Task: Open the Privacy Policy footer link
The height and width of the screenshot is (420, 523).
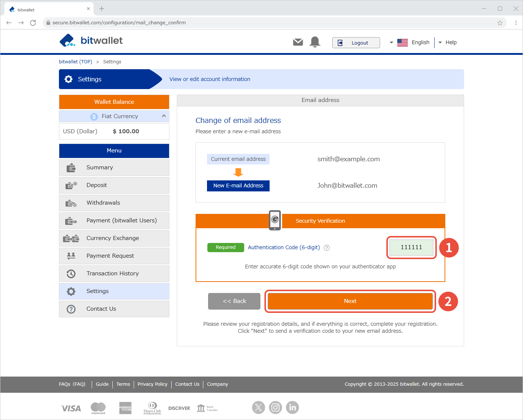Action: (x=152, y=384)
